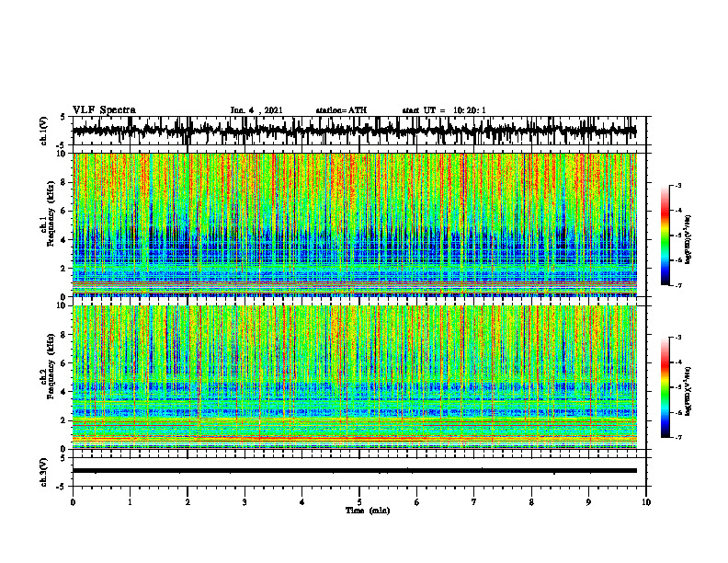The width and height of the screenshot is (728, 563).
Task: Click the "start UT = 10:20:1" label
Action: [x=444, y=110]
